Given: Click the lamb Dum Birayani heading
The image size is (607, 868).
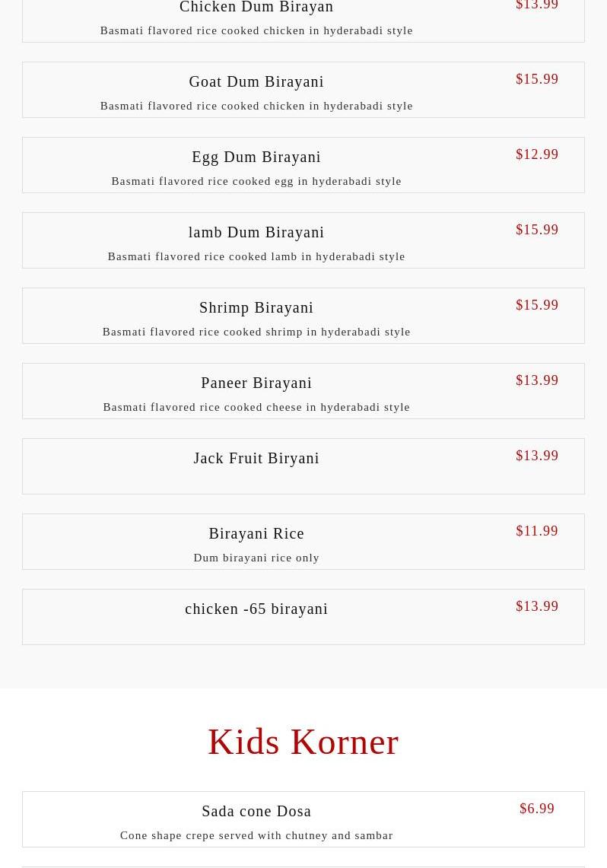Looking at the screenshot, I should point(256,232).
